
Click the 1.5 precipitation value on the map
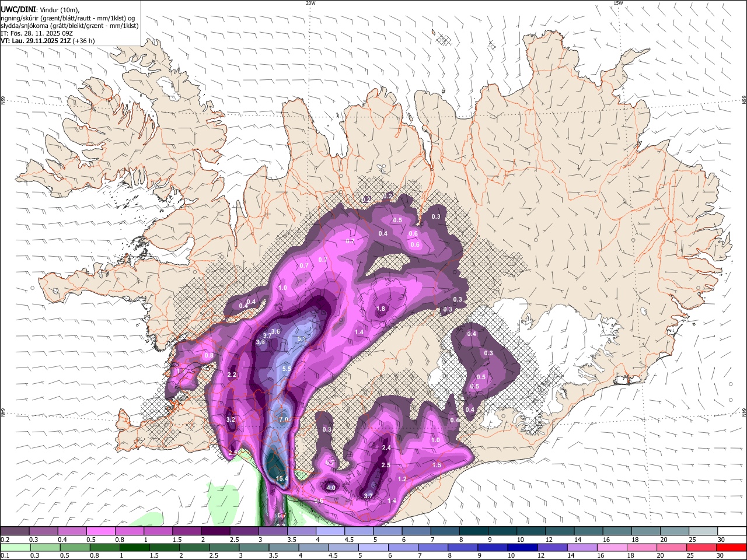tap(437, 465)
